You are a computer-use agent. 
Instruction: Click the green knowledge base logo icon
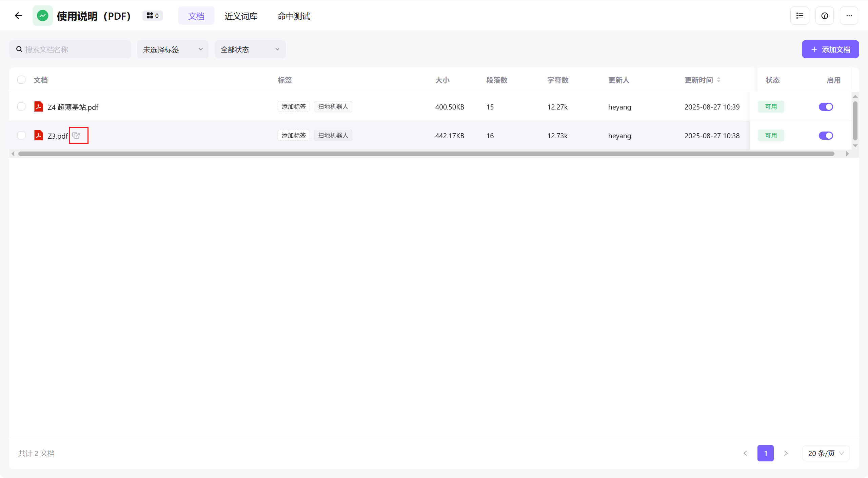point(42,16)
